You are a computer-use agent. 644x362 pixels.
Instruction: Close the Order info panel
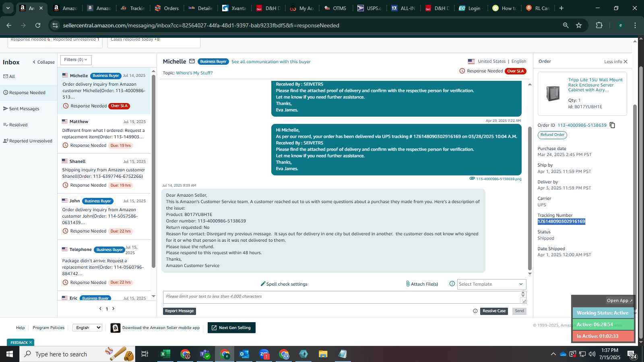pyautogui.click(x=625, y=62)
